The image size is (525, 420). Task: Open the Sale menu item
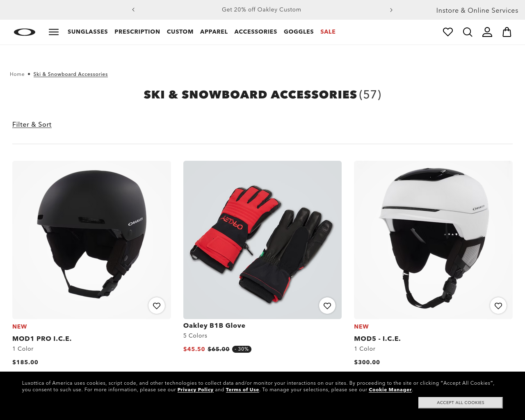pyautogui.click(x=328, y=32)
